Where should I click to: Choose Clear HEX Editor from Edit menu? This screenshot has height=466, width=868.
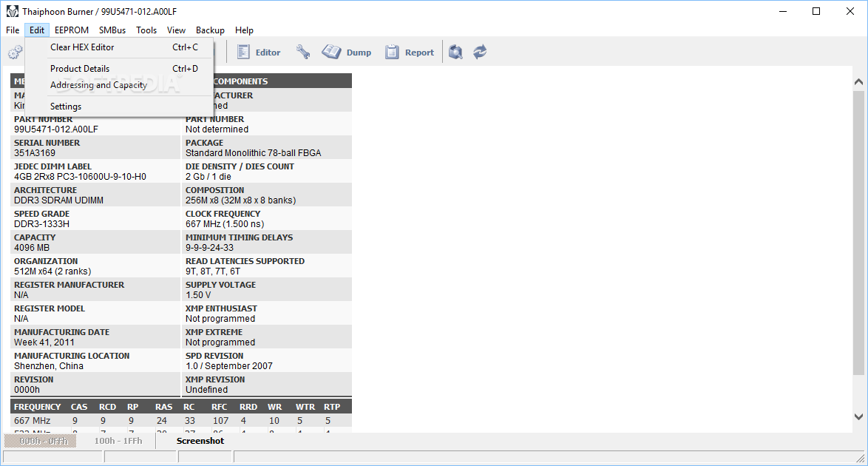(120, 47)
